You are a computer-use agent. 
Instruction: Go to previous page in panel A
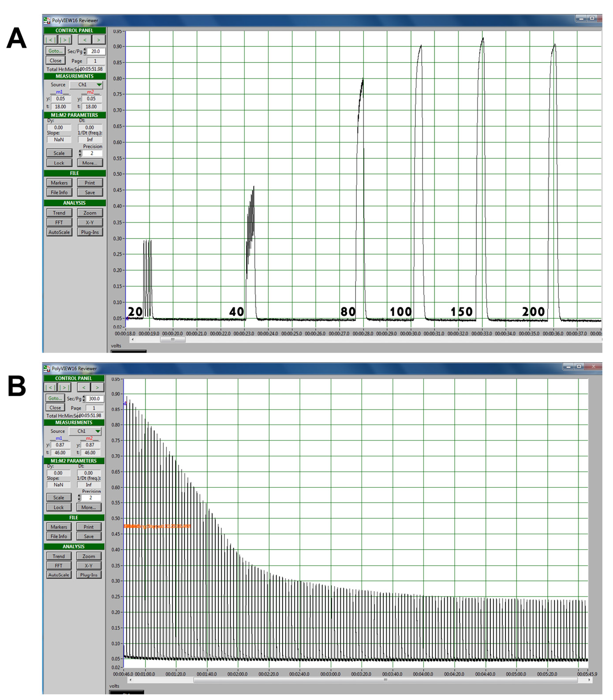tap(85, 40)
